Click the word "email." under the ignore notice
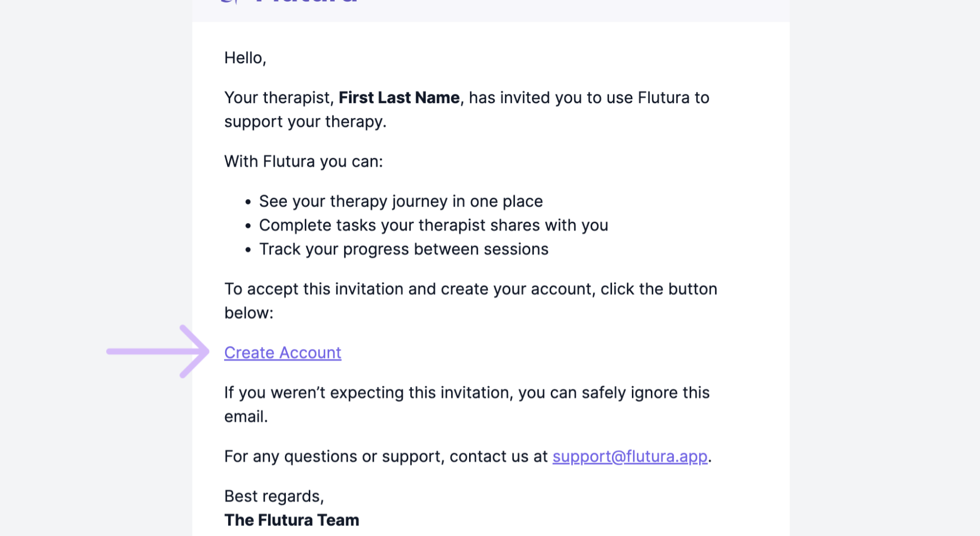This screenshot has width=980, height=536. (246, 417)
